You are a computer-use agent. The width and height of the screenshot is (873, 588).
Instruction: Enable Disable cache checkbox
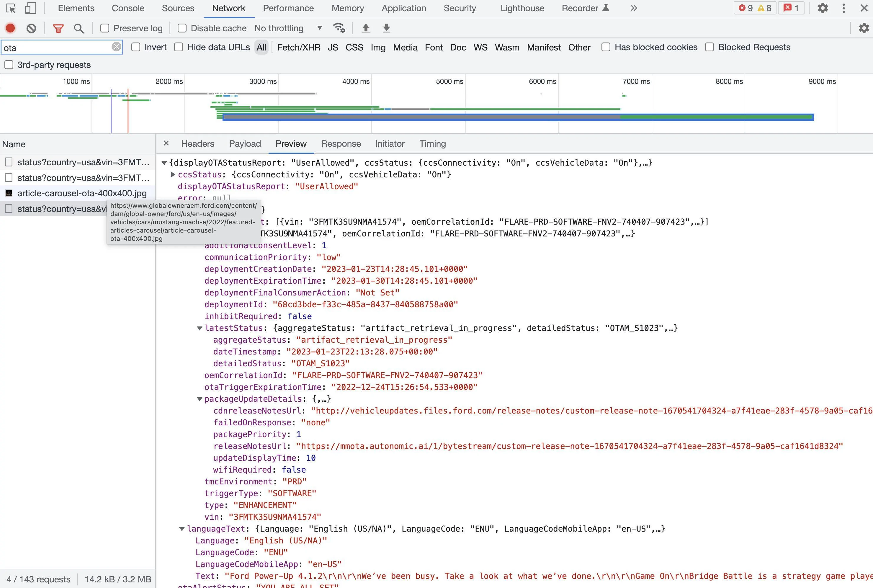(182, 28)
